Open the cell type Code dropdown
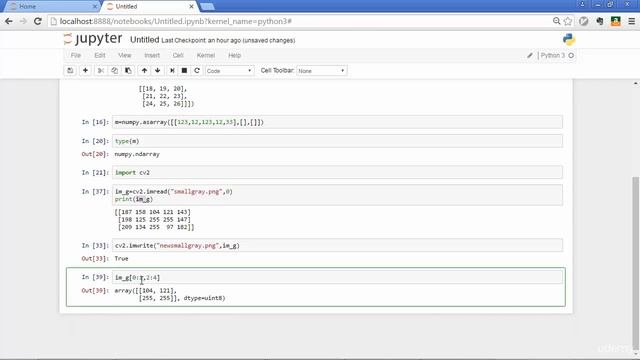 pos(229,71)
